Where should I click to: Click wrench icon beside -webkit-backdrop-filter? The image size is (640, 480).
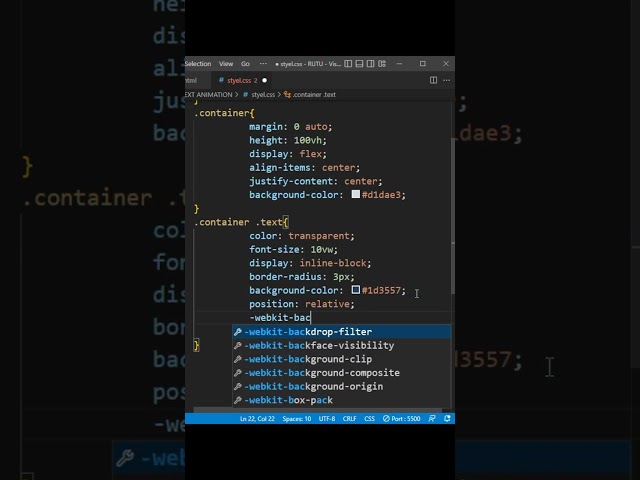[238, 332]
